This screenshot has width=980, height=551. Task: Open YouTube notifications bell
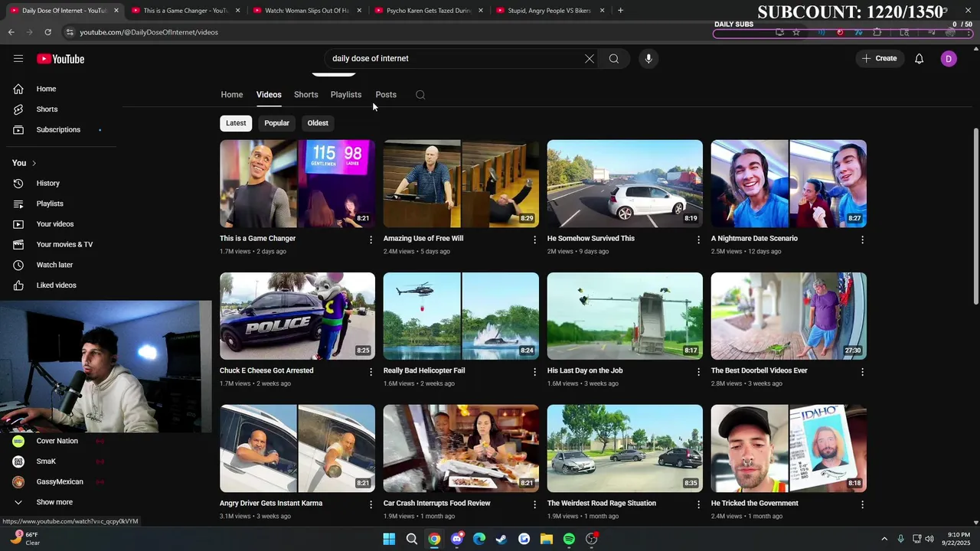point(920,59)
